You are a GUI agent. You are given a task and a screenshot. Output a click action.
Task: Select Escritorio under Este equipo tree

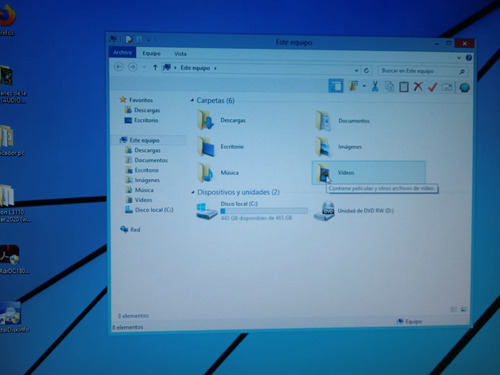pyautogui.click(x=142, y=170)
